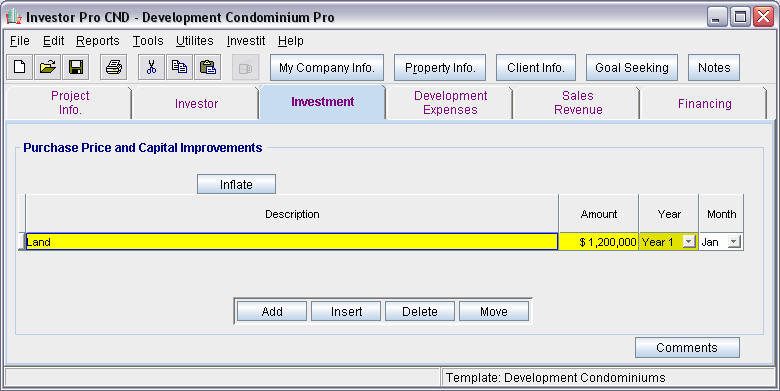Click the Investor Pro app icon in title bar
The height and width of the screenshot is (391, 780).
coord(13,17)
